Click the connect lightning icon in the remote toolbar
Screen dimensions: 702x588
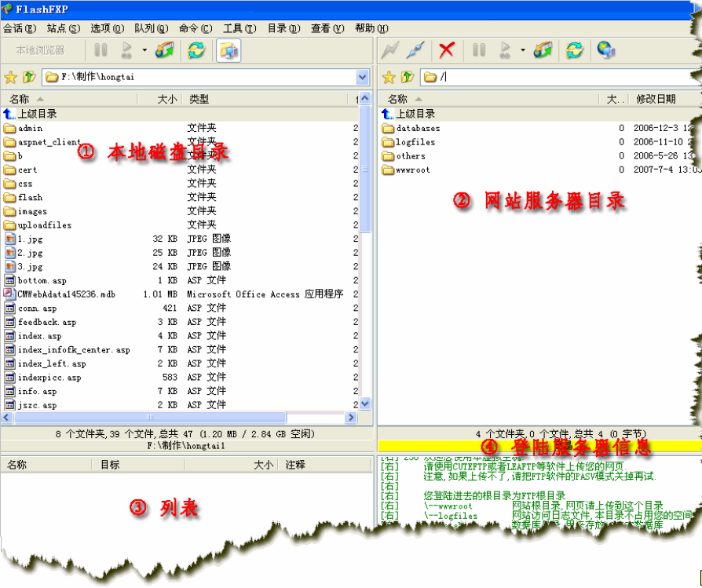point(390,51)
